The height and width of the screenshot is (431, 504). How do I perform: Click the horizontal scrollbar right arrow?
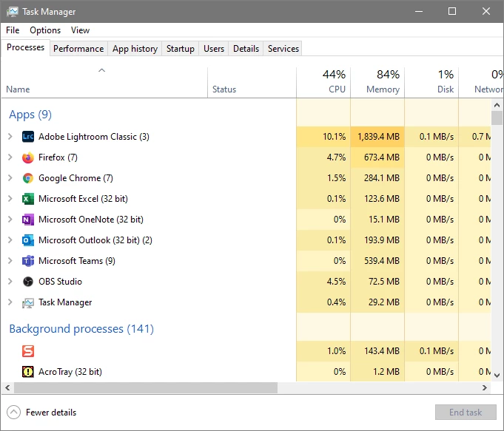(485, 387)
